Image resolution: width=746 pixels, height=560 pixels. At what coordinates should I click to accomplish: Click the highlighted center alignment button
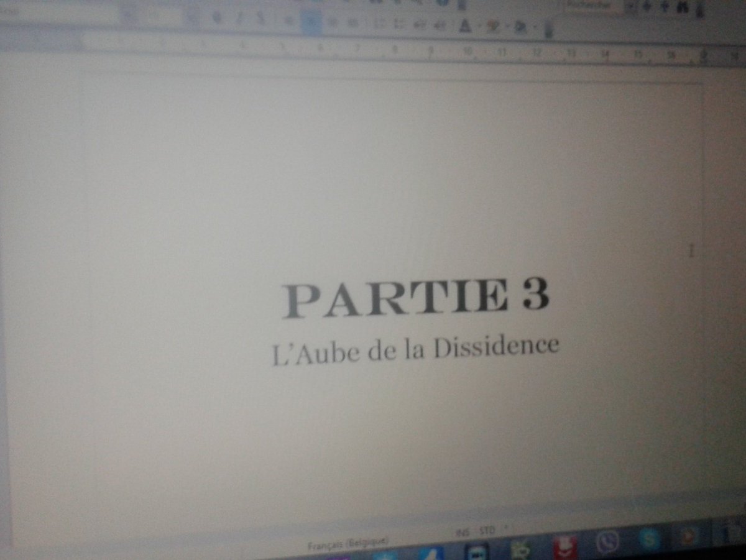click(x=311, y=23)
